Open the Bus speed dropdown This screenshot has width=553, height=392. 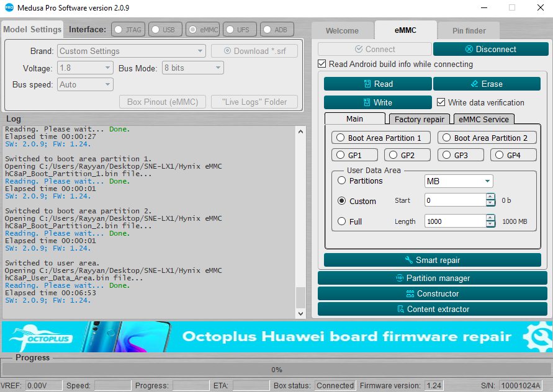click(85, 84)
